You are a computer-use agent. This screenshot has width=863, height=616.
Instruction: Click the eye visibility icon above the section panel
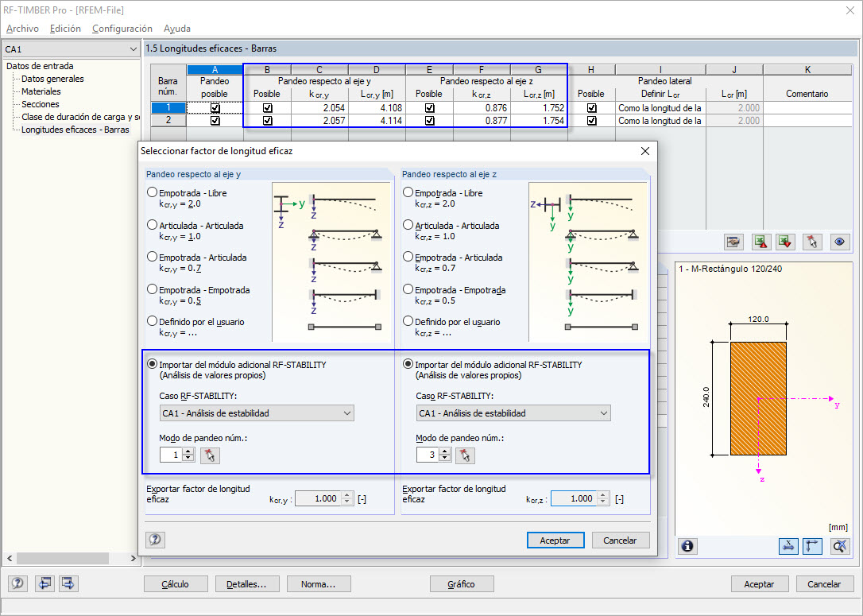pyautogui.click(x=839, y=242)
